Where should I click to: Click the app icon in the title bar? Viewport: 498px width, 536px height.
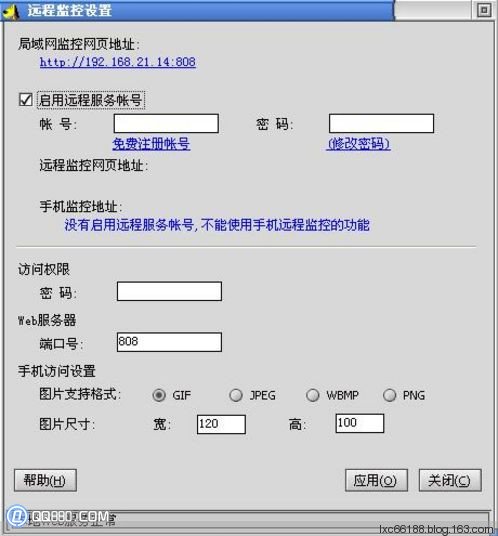11,11
